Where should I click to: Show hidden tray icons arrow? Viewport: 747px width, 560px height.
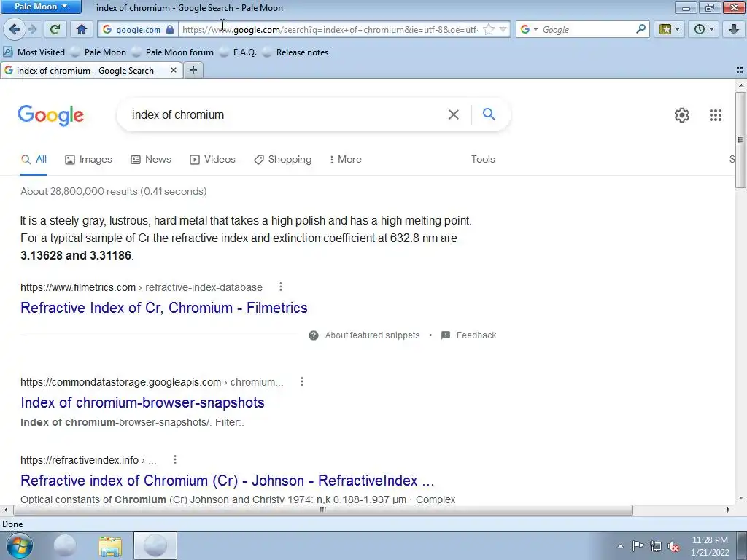pyautogui.click(x=620, y=546)
